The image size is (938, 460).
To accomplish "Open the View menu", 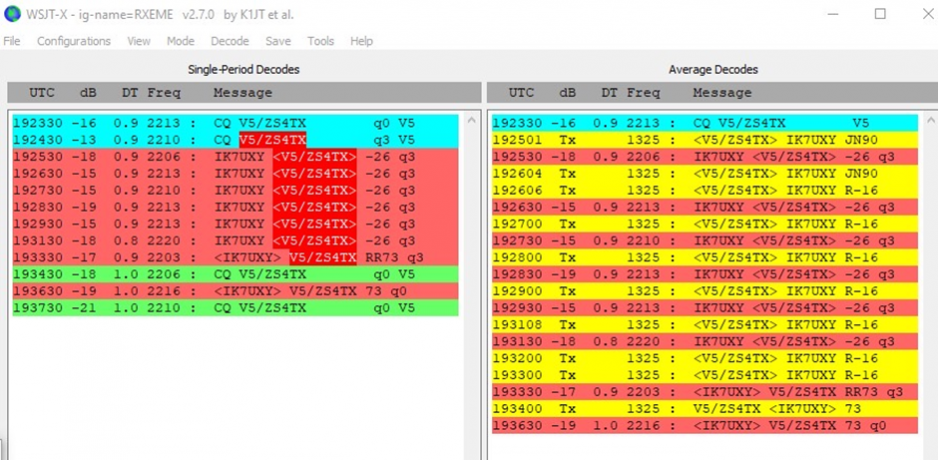I will pos(139,41).
